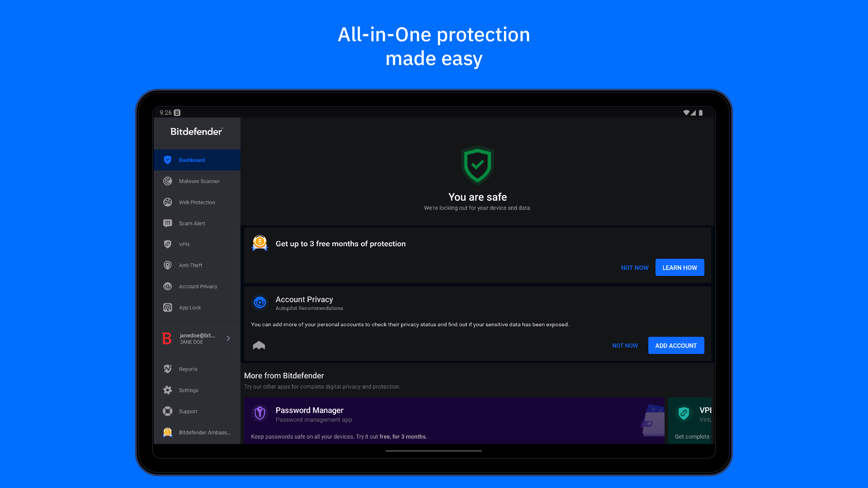This screenshot has width=868, height=488.
Task: Open Anti-Theft using its location icon
Action: pos(168,265)
